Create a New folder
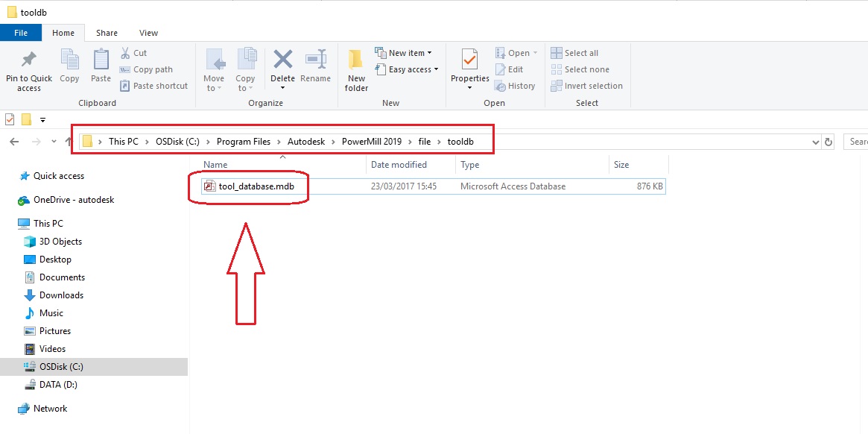 (355, 71)
